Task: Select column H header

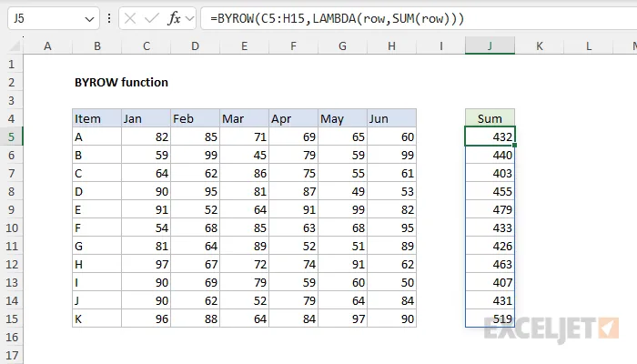Action: tap(392, 45)
